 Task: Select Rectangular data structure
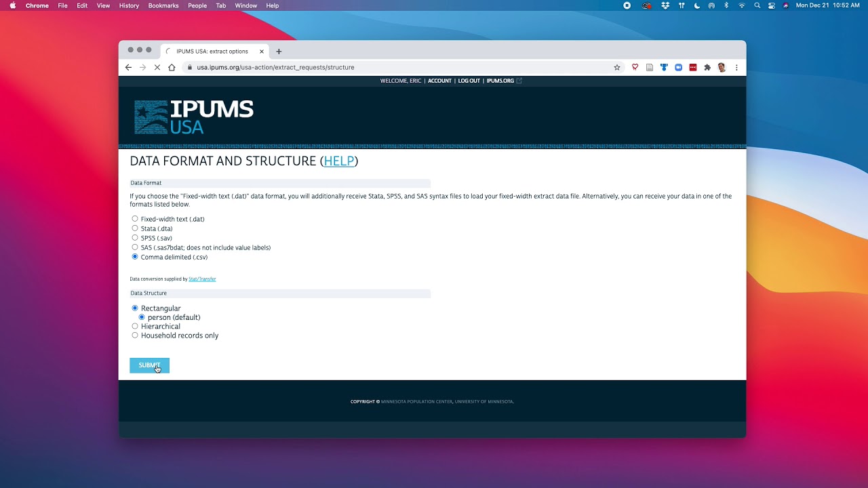pyautogui.click(x=135, y=308)
